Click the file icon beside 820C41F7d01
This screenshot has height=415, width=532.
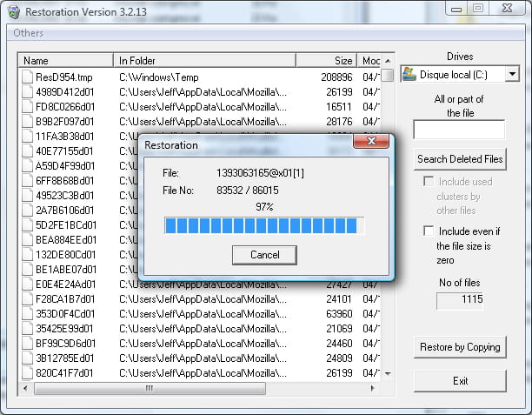27,373
